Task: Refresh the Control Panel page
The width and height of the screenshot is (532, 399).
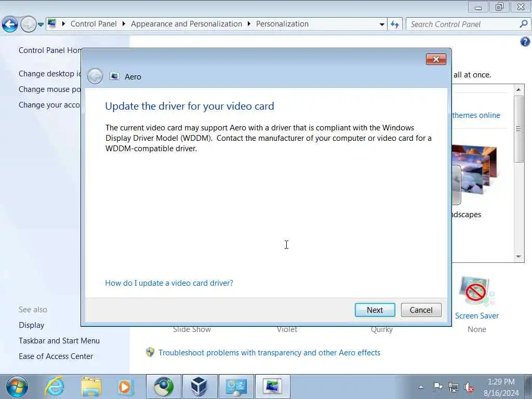Action: 395,24
